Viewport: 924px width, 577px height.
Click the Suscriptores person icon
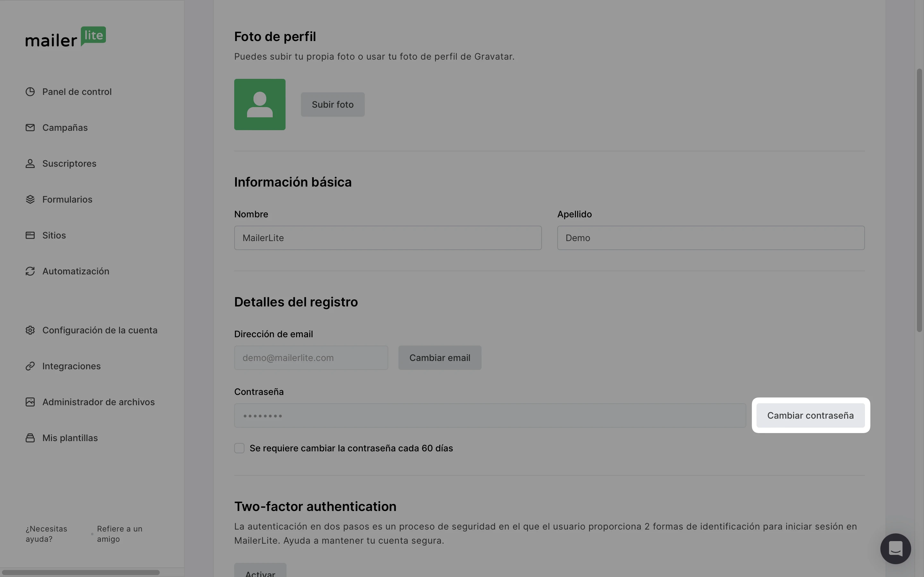[30, 163]
